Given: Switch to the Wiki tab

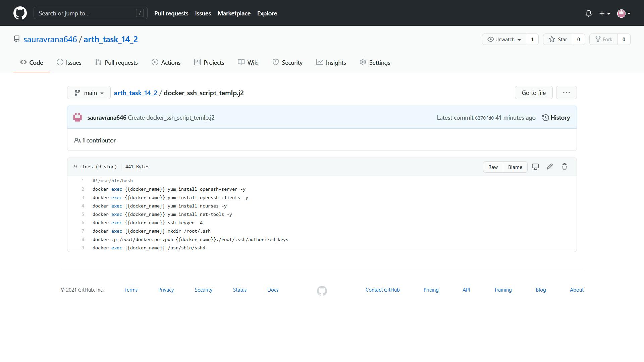Looking at the screenshot, I should point(248,62).
